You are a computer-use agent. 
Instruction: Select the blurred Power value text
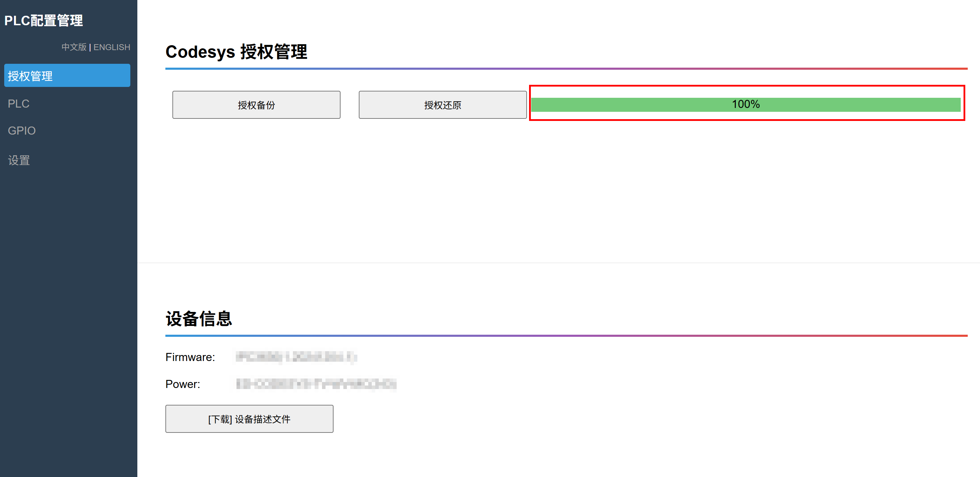316,384
